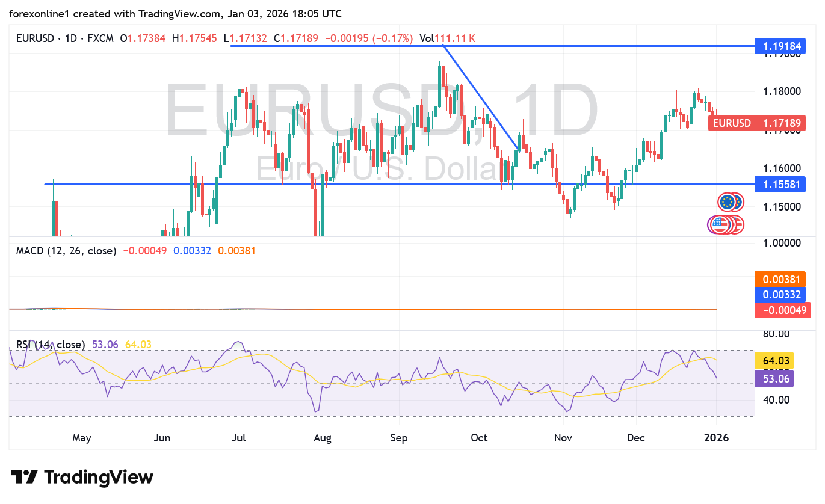Click the yellow 64.03 RSI value label
The image size is (825, 504).
774,361
